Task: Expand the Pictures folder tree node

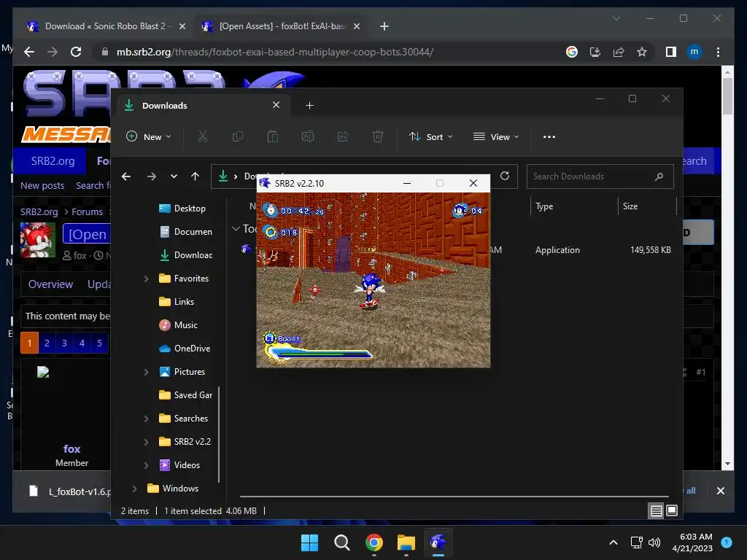Action: (146, 372)
